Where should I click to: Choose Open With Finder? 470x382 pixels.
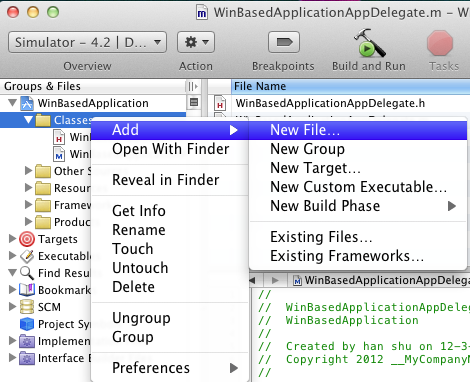click(x=170, y=149)
